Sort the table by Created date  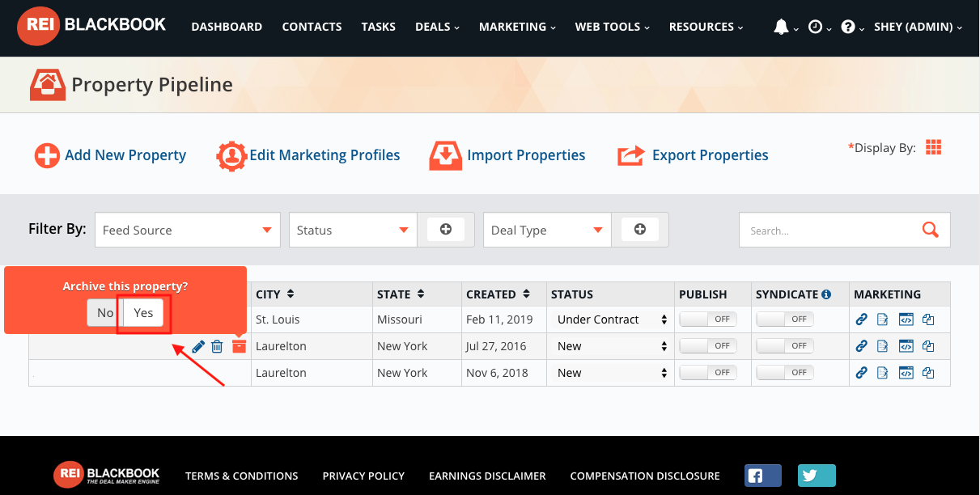526,294
